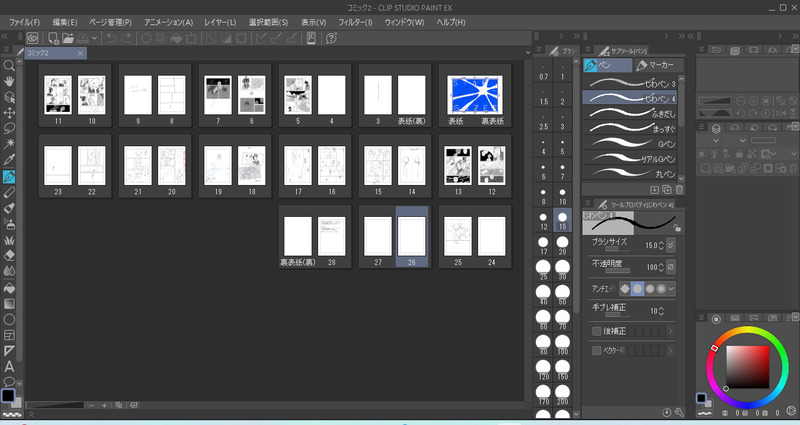Open the ファイル(F) menu

[24, 22]
